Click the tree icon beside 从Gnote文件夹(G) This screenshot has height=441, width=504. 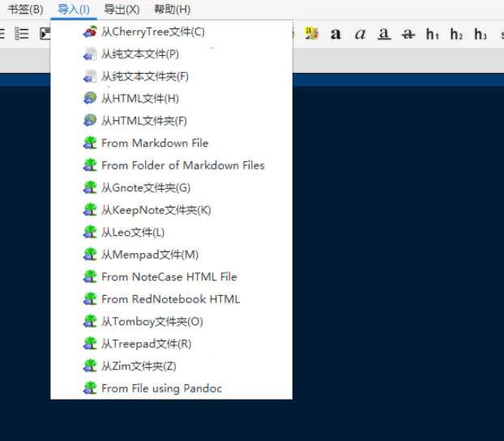point(90,187)
